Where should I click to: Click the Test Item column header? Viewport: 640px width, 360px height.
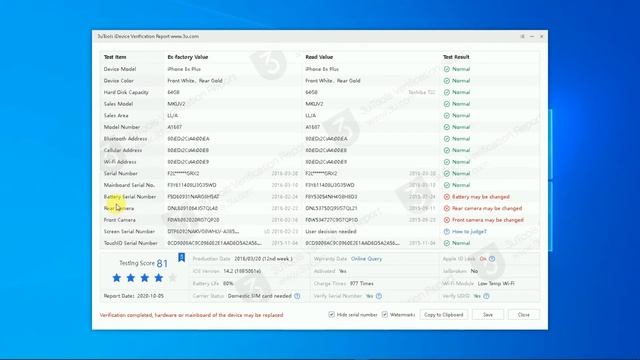click(115, 57)
